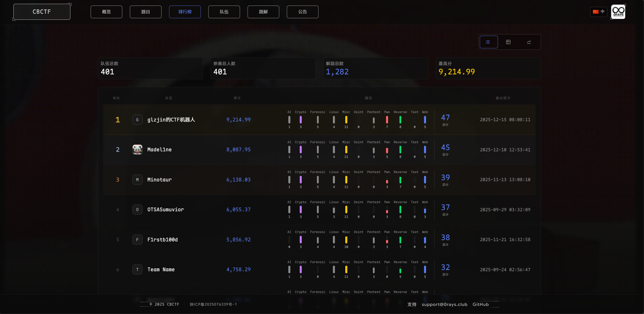The image size is (644, 314).
Task: Click timestamp 2025-12-15 08:08:11
Action: pos(505,120)
